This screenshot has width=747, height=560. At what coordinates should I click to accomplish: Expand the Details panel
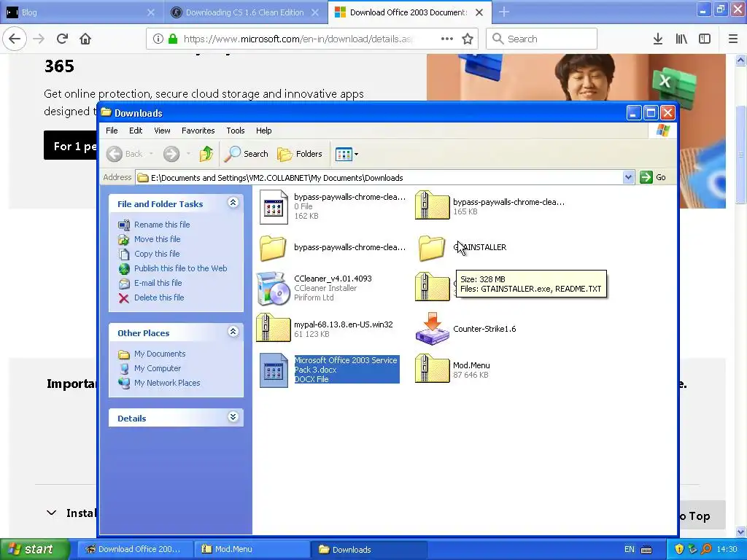click(x=233, y=418)
